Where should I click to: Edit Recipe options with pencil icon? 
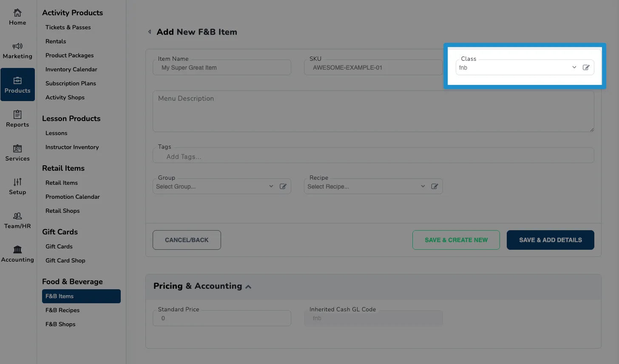434,186
